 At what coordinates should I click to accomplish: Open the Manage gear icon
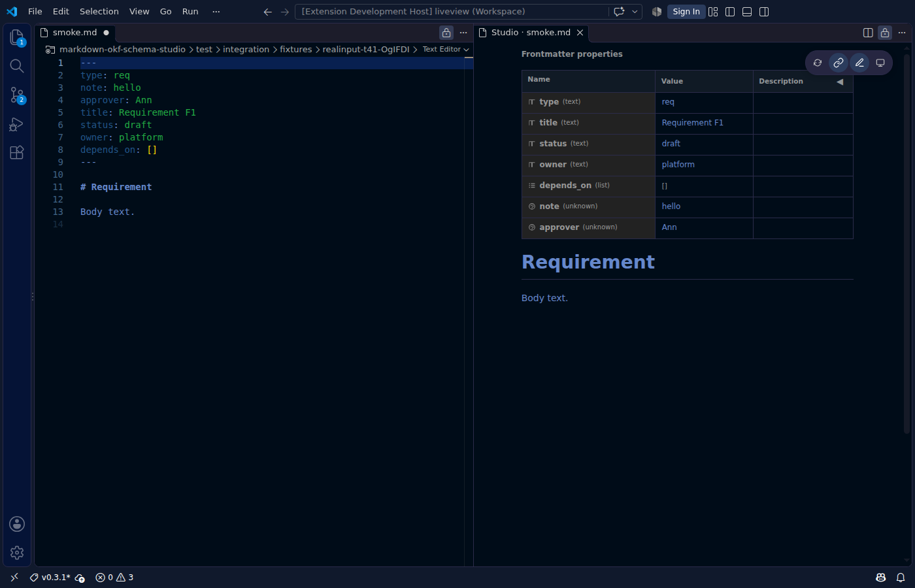coord(17,553)
